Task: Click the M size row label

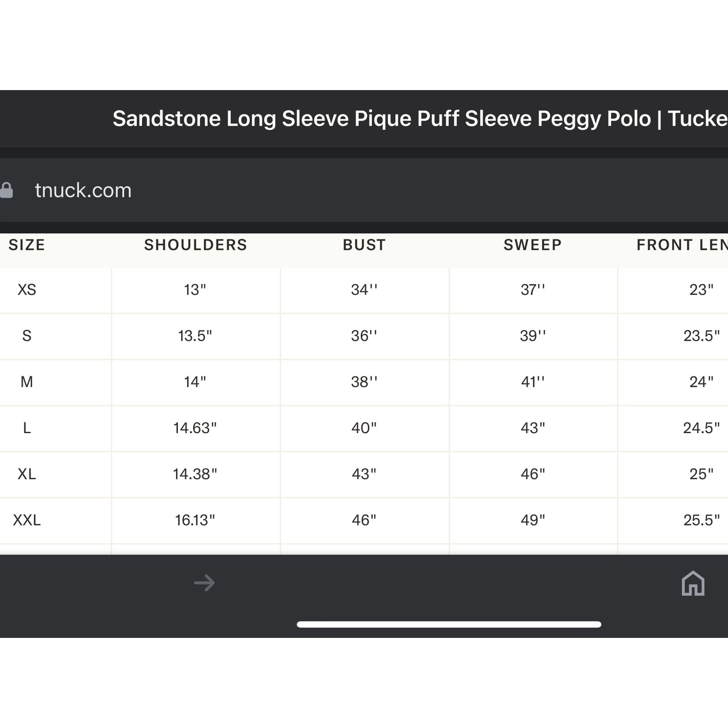Action: click(x=27, y=382)
